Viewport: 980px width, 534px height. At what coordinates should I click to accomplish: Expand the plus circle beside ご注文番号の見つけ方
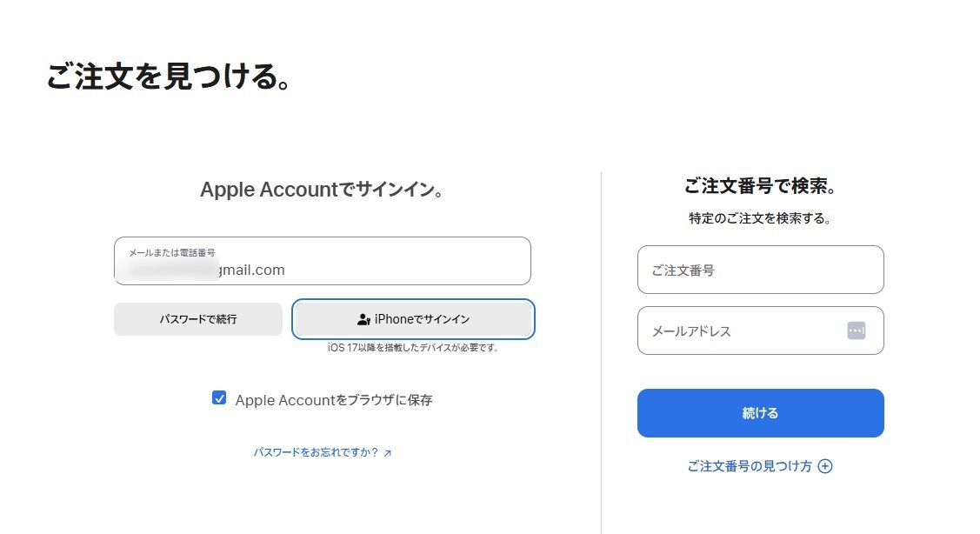[x=825, y=466]
